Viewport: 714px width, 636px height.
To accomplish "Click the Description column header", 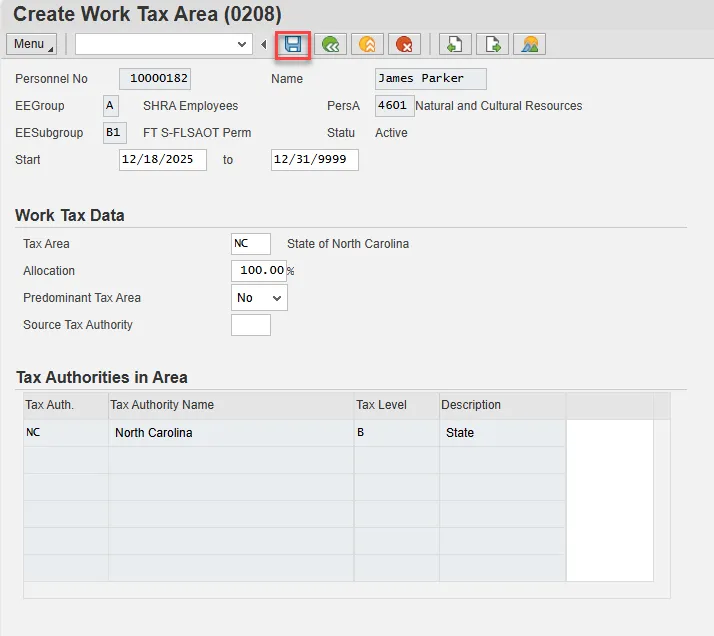I will tap(502, 405).
